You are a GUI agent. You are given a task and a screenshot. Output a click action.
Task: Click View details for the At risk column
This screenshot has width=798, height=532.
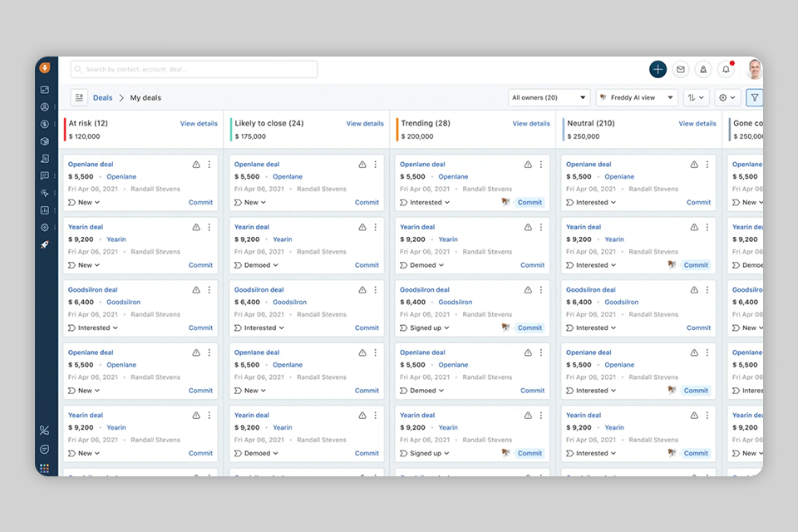tap(199, 123)
